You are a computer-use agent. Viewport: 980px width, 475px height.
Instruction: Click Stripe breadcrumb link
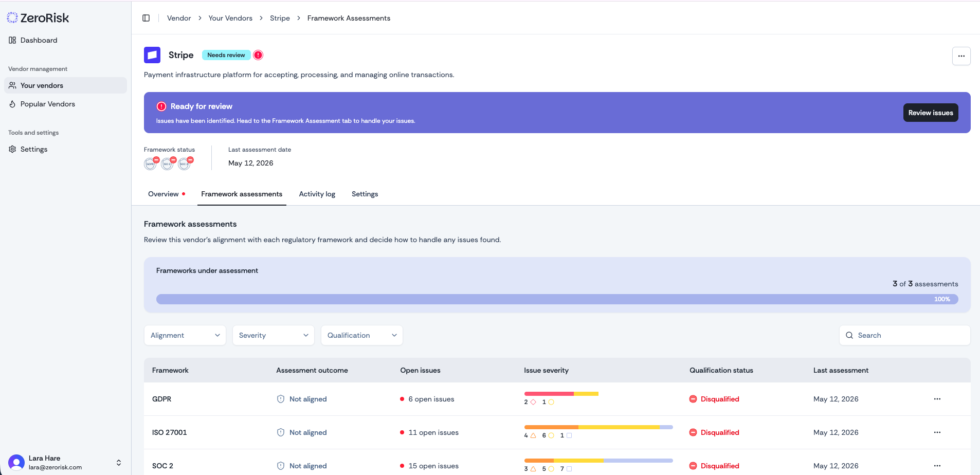pos(280,18)
